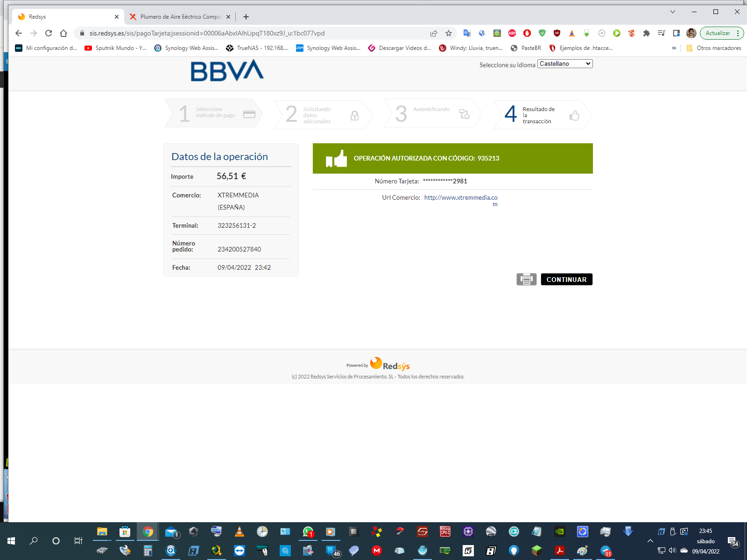Reload the current page
The height and width of the screenshot is (560, 747).
[49, 33]
